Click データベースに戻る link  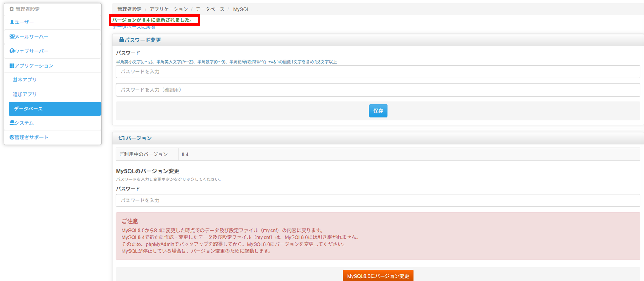134,27
